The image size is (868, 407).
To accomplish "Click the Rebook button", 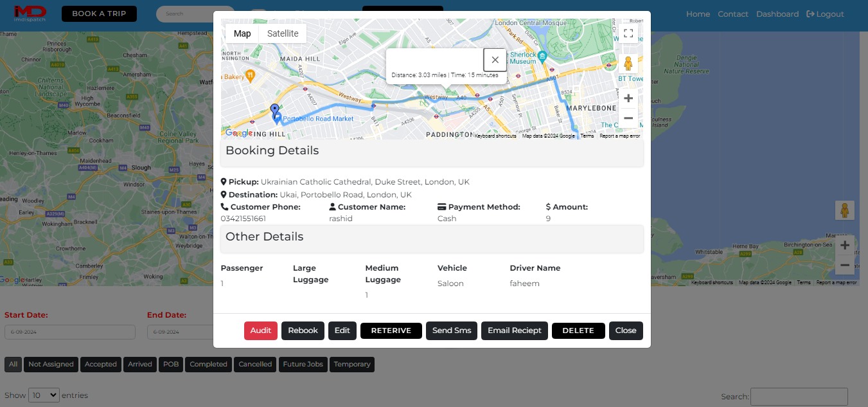I will coord(303,330).
